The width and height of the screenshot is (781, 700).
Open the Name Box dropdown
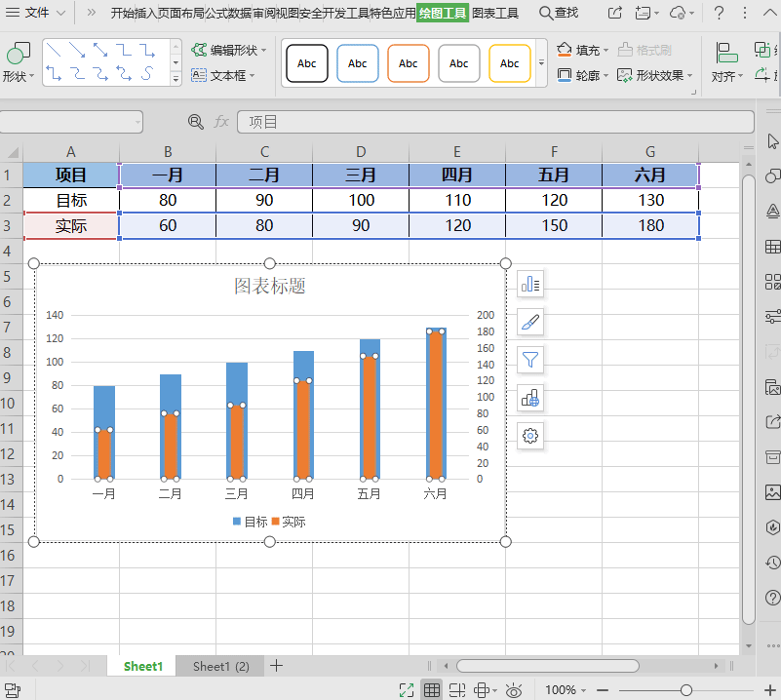[137, 122]
